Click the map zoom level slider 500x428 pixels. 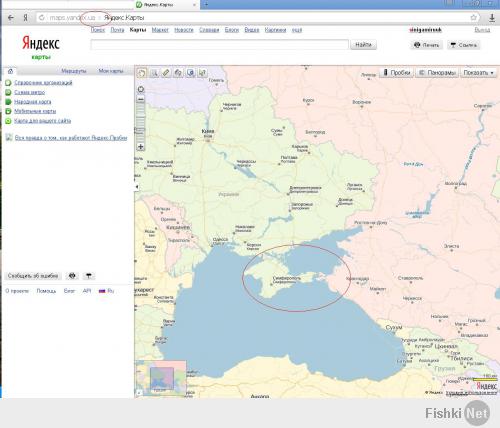[141, 123]
